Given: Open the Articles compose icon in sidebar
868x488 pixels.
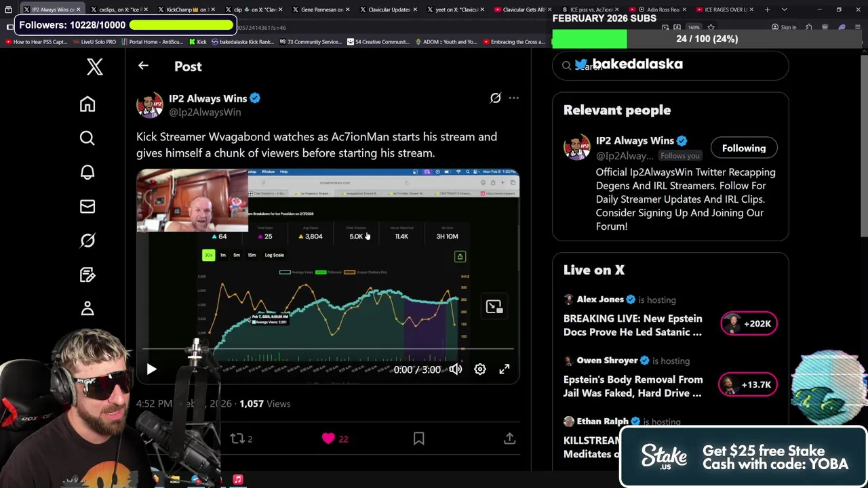Looking at the screenshot, I should (87, 274).
